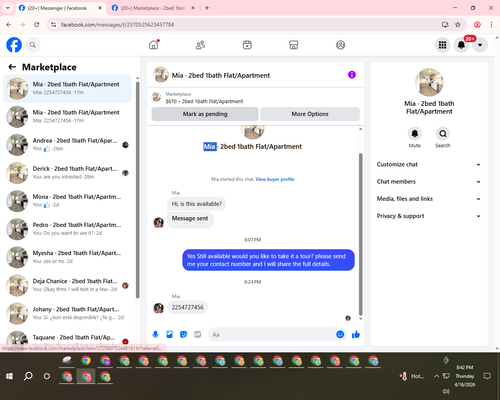
Task: Open the first Mia 2bed 1bath conversation
Action: (x=67, y=88)
